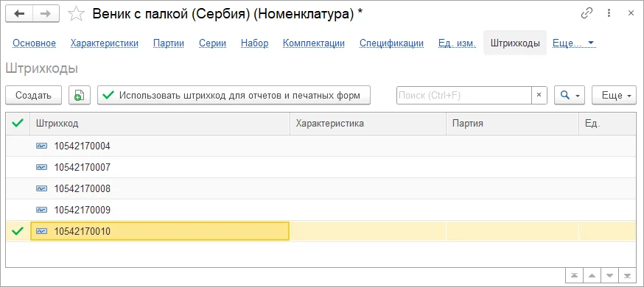Click barcode icon of row 10542170009

pos(41,210)
